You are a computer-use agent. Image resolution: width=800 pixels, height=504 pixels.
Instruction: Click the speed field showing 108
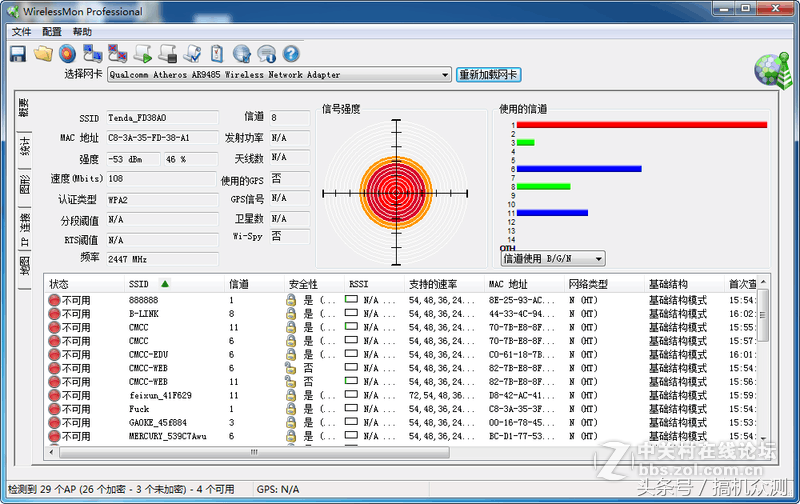(161, 179)
